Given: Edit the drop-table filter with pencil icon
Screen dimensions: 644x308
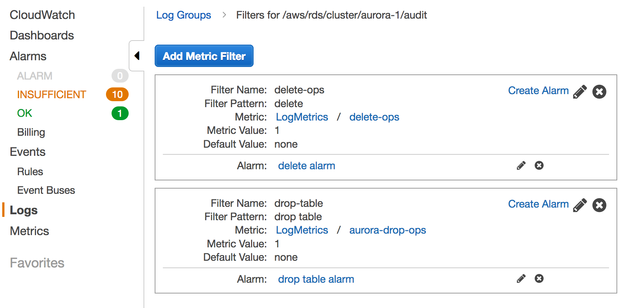Looking at the screenshot, I should pos(580,205).
